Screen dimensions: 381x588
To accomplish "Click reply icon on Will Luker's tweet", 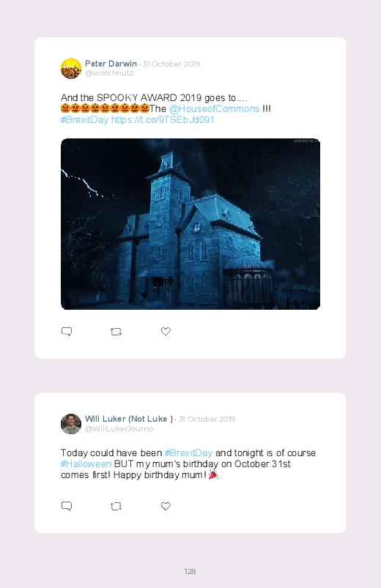I will 67,506.
